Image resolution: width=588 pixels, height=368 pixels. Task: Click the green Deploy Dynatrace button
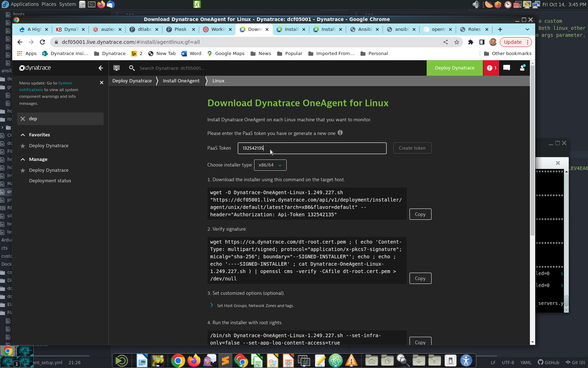455,68
